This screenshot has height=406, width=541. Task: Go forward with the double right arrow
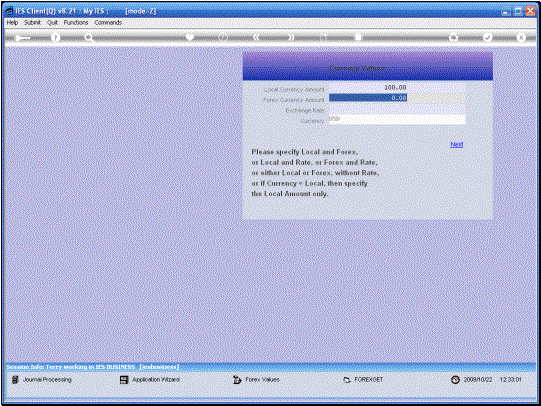click(291, 37)
